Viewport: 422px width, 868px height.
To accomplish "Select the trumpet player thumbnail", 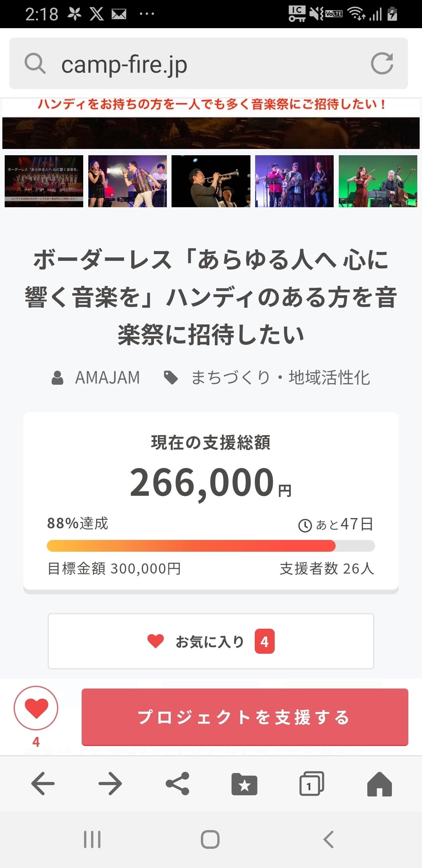I will point(211,181).
